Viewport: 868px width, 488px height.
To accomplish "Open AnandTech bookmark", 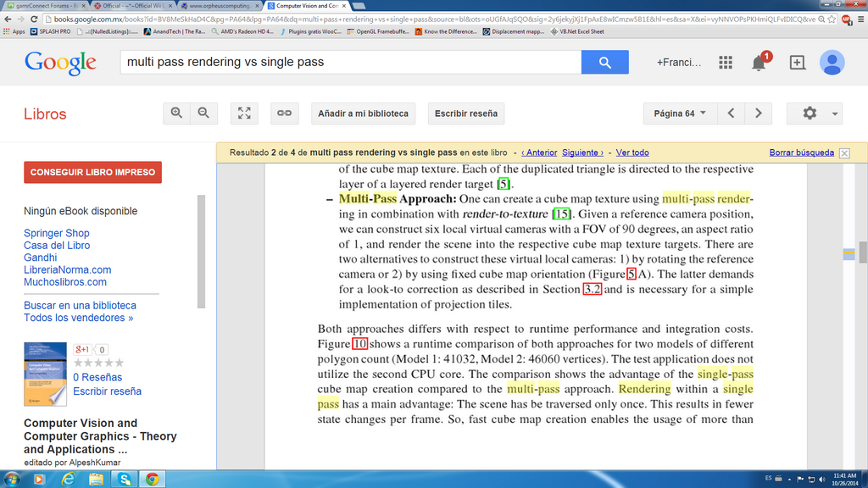I will (x=175, y=31).
